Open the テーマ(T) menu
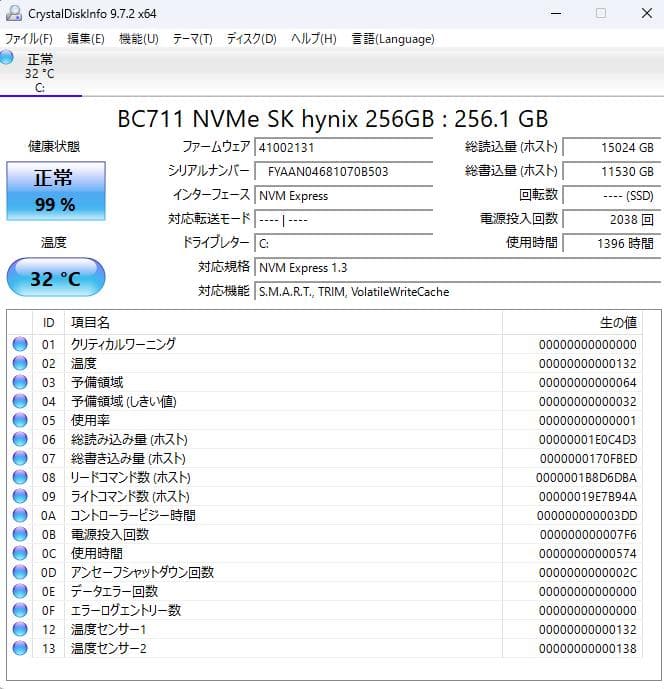Screen dimensions: 664x689 click(x=192, y=39)
